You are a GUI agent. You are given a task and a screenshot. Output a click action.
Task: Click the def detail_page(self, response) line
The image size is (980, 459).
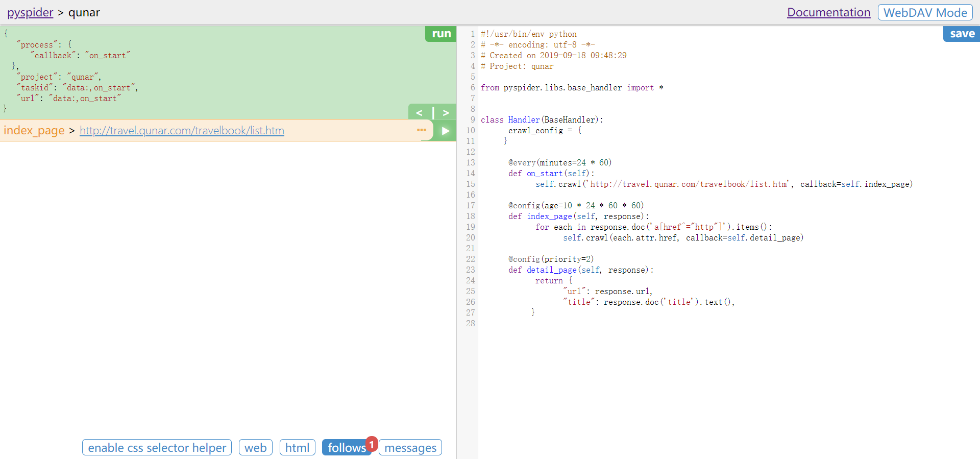(581, 270)
